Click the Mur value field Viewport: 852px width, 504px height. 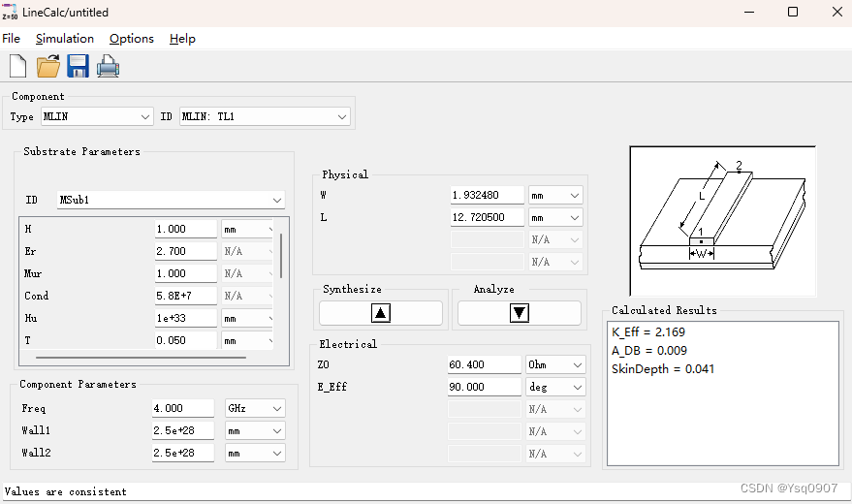click(185, 273)
